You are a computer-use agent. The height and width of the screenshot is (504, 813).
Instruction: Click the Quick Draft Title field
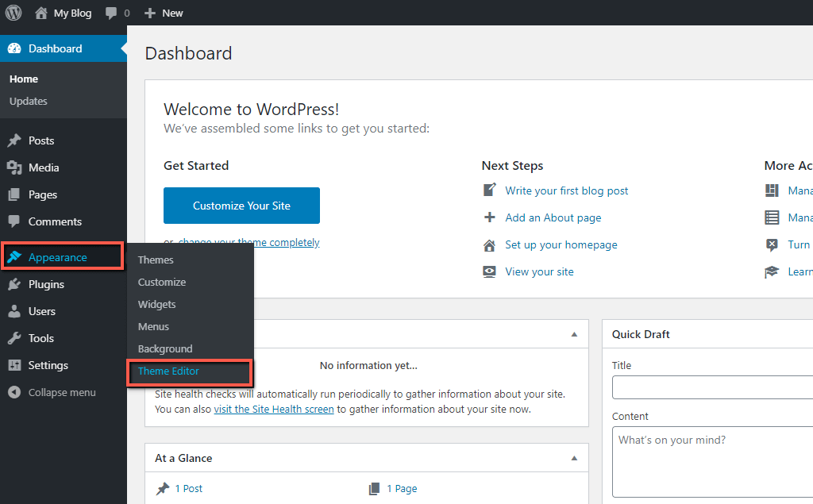[x=712, y=387]
